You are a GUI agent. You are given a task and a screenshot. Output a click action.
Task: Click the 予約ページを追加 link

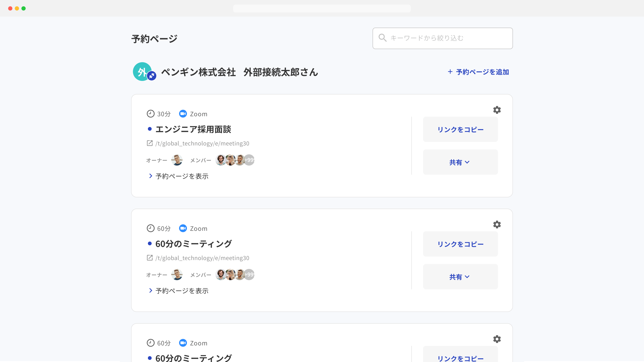[478, 72]
